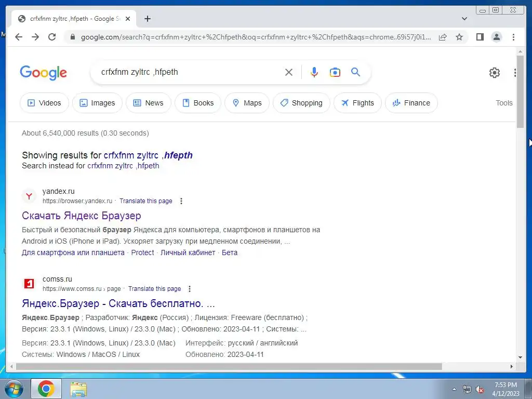The image size is (532, 399).
Task: Open File Explorer from taskbar
Action: click(x=78, y=389)
